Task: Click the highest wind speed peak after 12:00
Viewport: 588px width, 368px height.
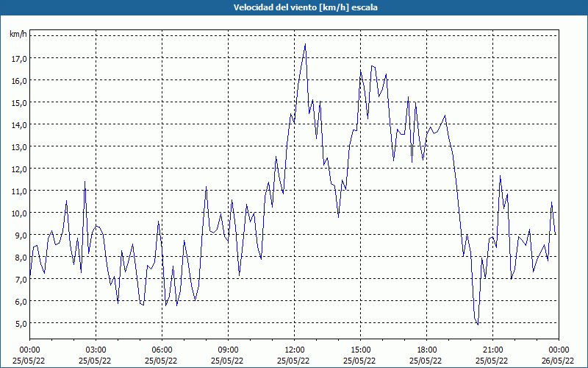Action: pyautogui.click(x=305, y=44)
